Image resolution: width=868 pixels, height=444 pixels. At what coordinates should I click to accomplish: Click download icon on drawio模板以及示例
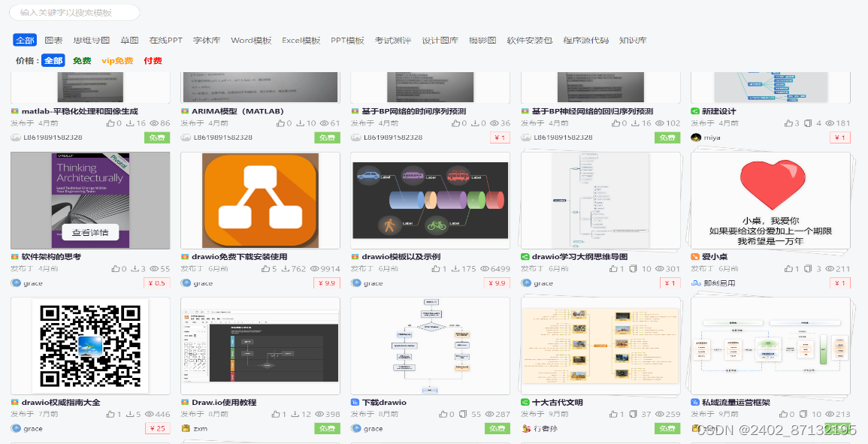[x=456, y=268]
